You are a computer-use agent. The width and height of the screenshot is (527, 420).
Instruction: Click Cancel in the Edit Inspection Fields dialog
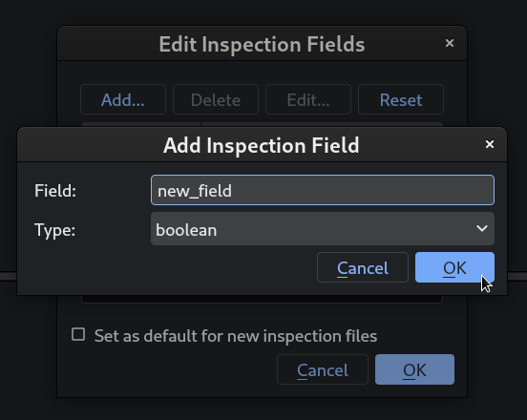coord(323,369)
